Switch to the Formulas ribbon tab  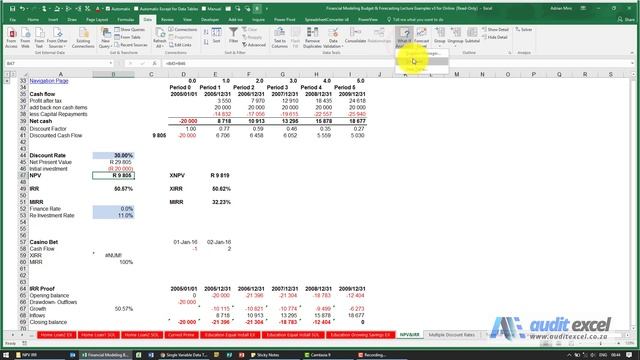[x=125, y=19]
